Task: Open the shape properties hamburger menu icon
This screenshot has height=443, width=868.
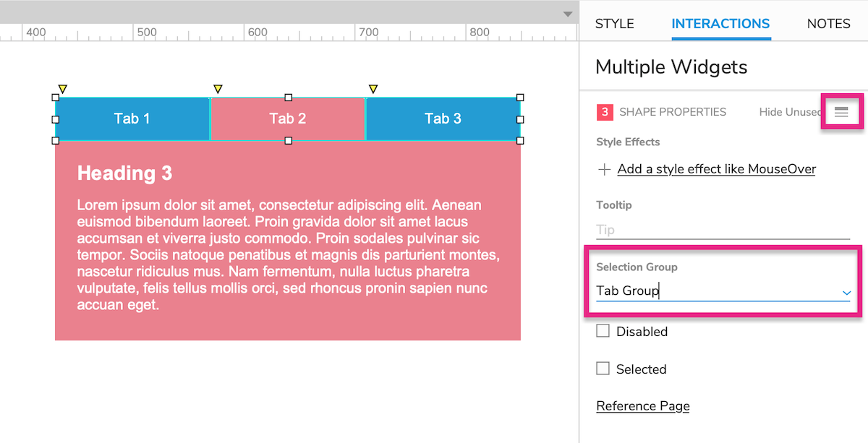Action: pyautogui.click(x=841, y=112)
